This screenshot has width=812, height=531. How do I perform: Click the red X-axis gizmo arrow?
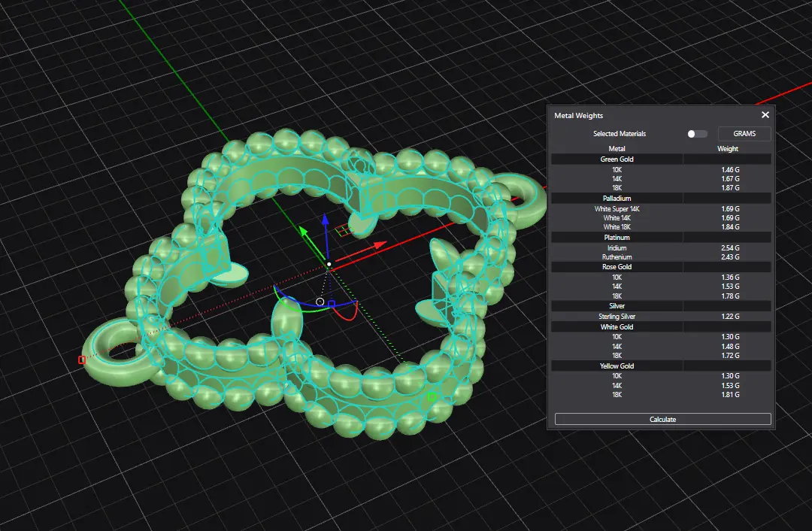click(380, 244)
